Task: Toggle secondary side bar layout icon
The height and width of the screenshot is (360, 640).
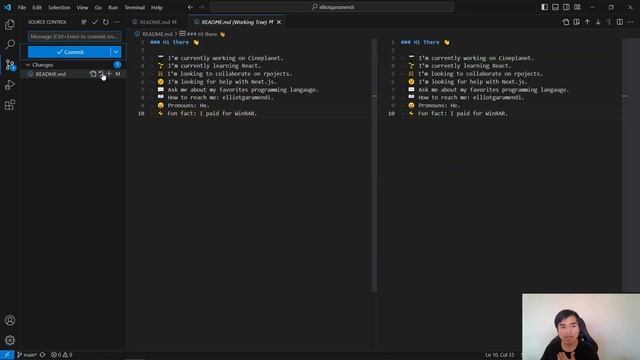Action: 566,7
